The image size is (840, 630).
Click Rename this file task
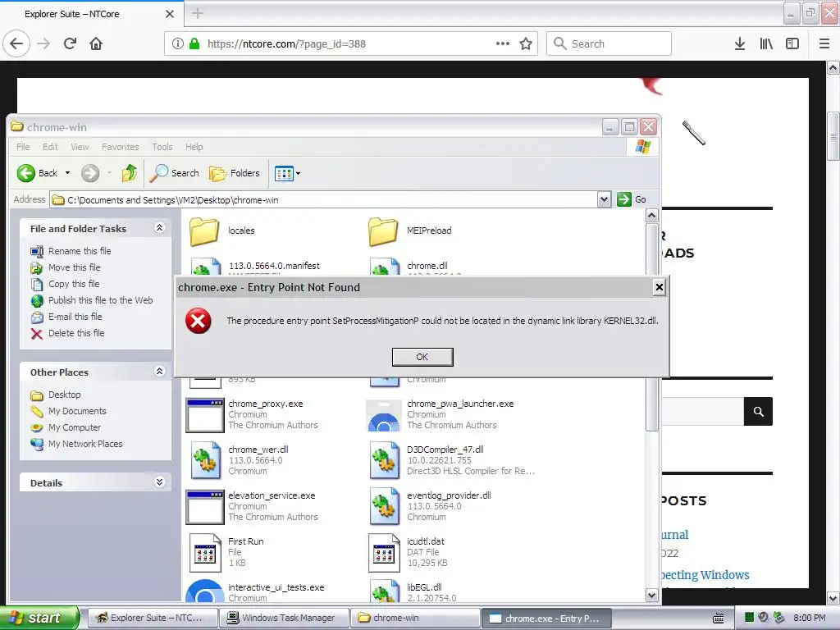(80, 251)
